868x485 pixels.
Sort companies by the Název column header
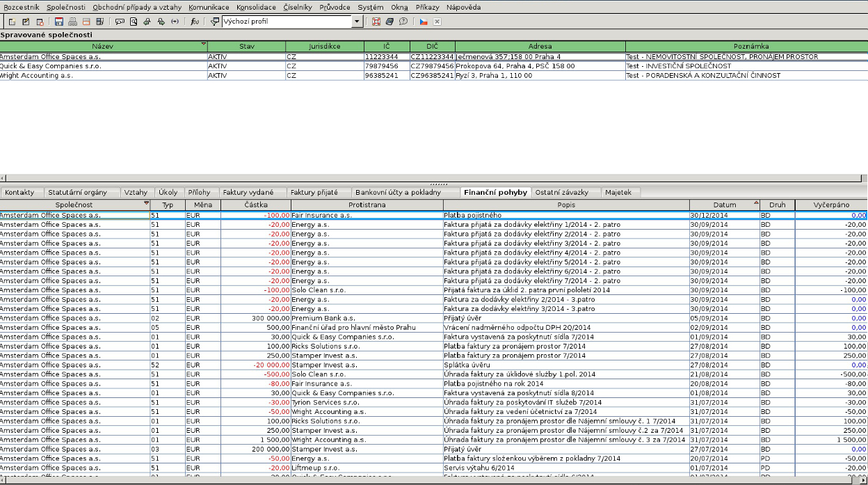point(103,47)
